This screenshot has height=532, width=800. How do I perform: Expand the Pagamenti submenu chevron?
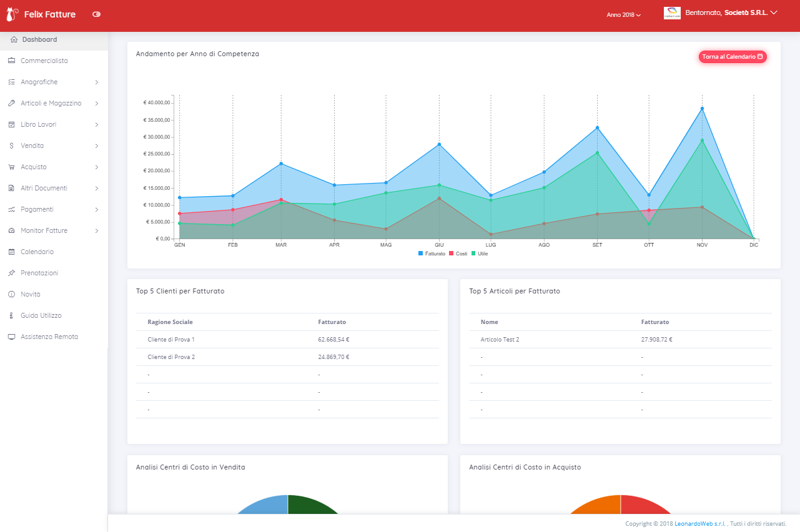[x=97, y=210]
